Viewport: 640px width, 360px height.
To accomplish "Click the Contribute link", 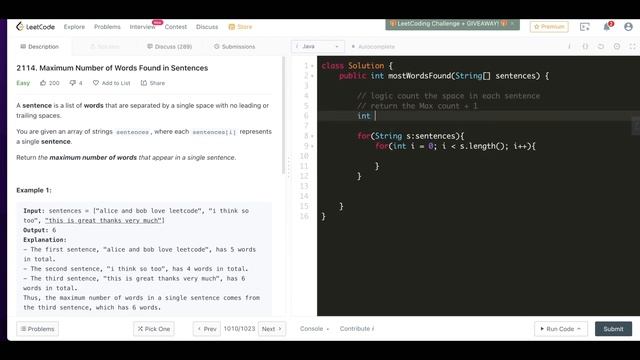I will [x=357, y=329].
